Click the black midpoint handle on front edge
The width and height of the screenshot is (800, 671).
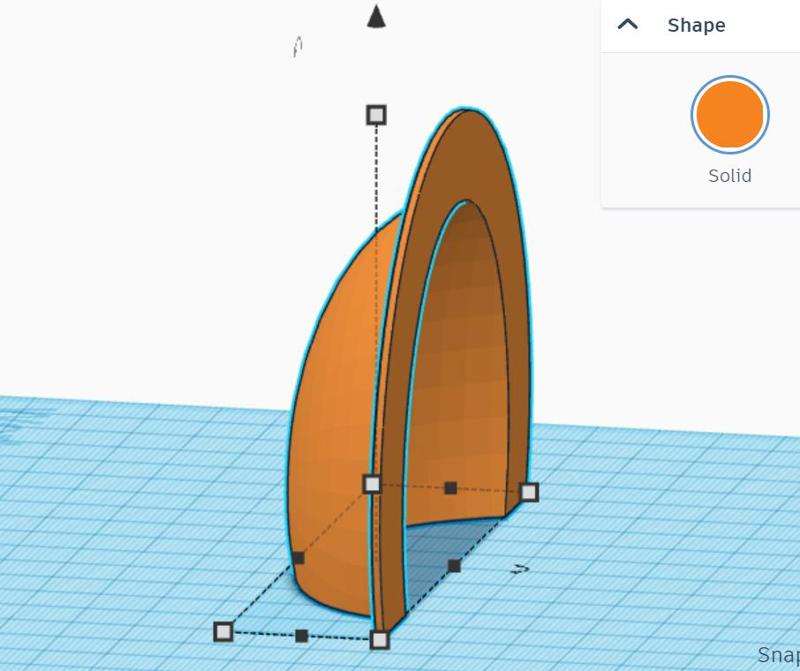(302, 636)
